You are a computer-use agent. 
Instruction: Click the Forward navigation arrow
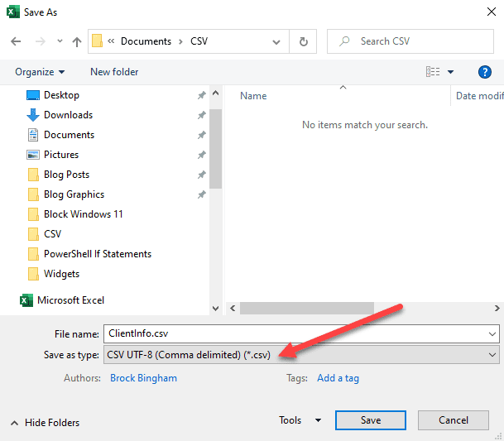(x=41, y=41)
